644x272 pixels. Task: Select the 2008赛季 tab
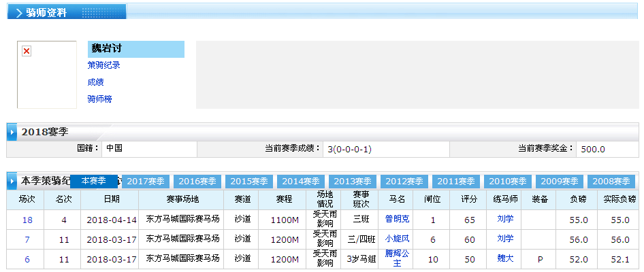[x=611, y=182]
